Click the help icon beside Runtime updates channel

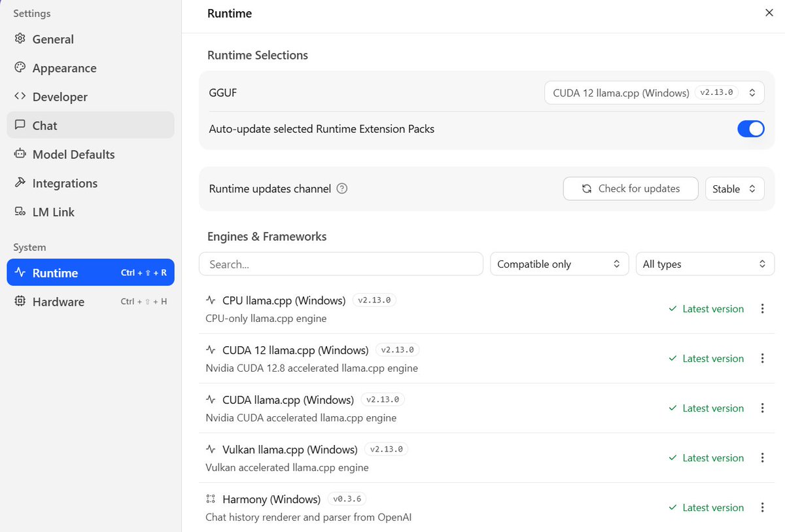342,188
